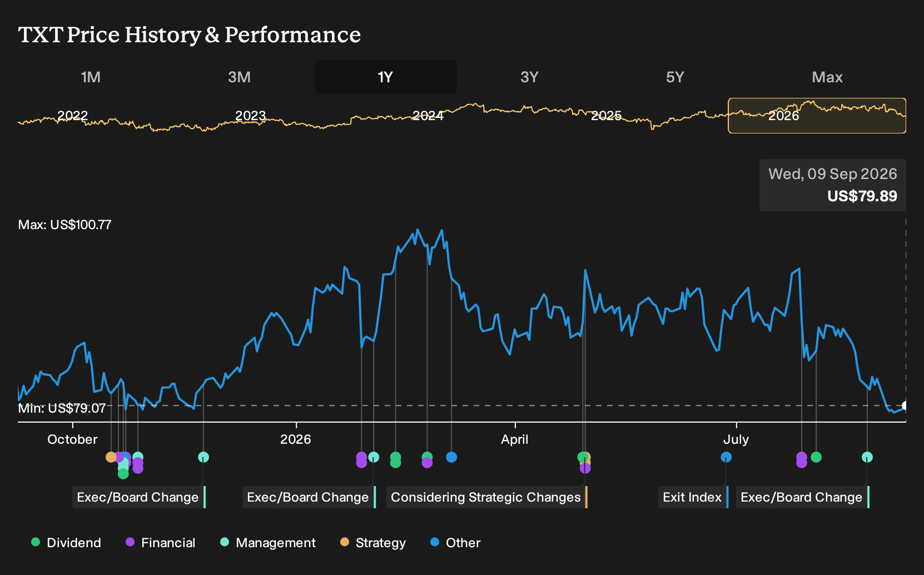Click the green Dividend marker in August
This screenshot has height=575, width=924.
tap(816, 457)
